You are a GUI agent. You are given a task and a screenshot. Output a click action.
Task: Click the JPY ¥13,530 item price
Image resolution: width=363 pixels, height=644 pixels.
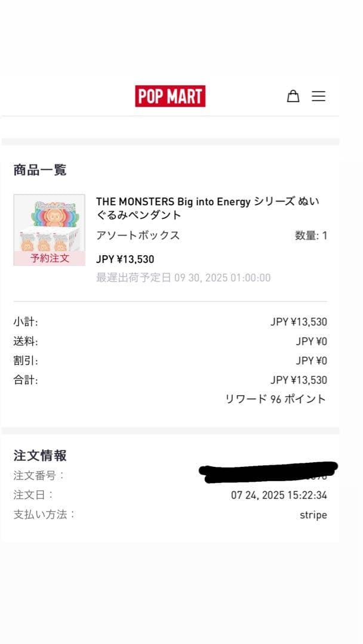pyautogui.click(x=124, y=259)
